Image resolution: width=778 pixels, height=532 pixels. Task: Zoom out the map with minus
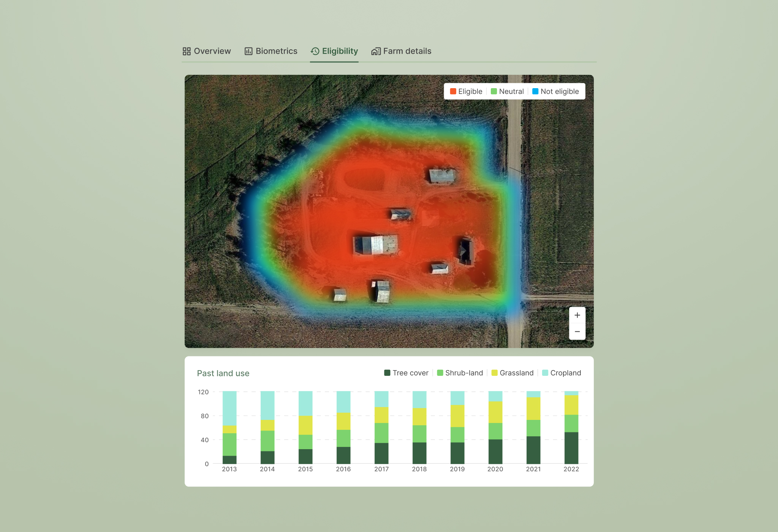pos(577,332)
